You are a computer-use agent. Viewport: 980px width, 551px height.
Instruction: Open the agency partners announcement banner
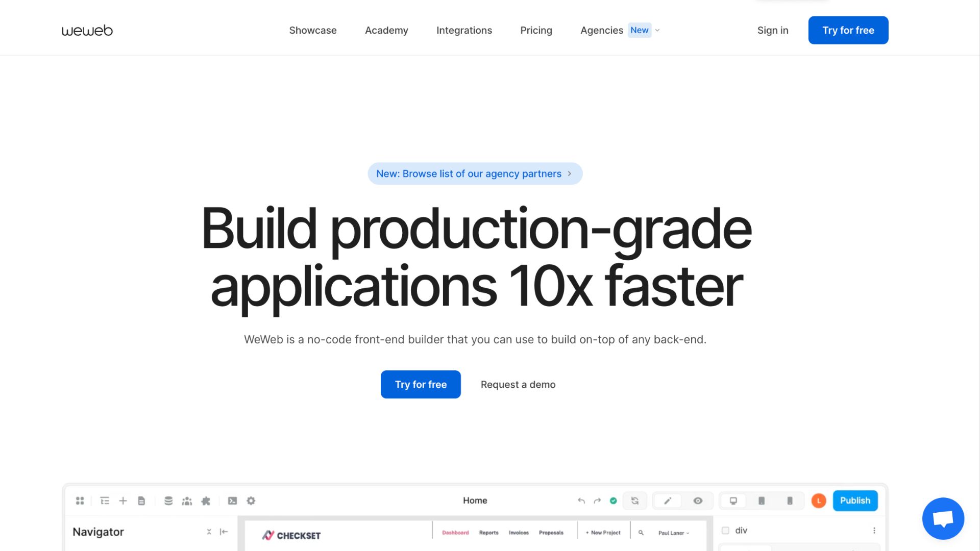[474, 174]
